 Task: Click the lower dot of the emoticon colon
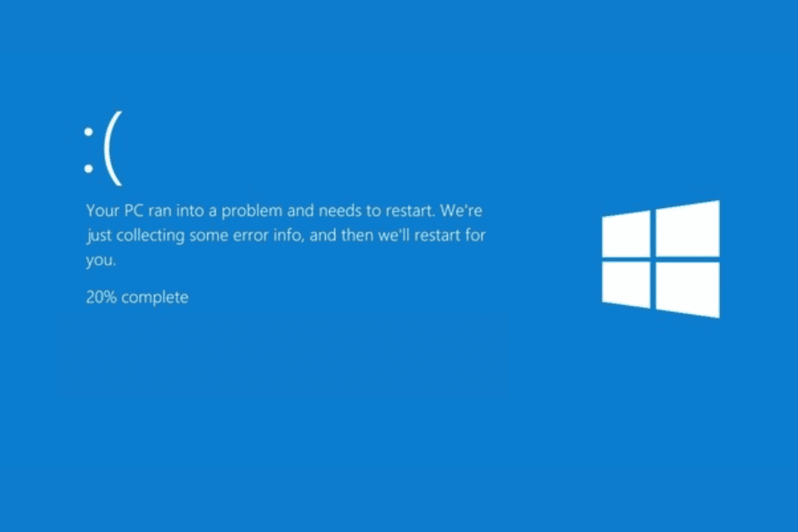88,168
